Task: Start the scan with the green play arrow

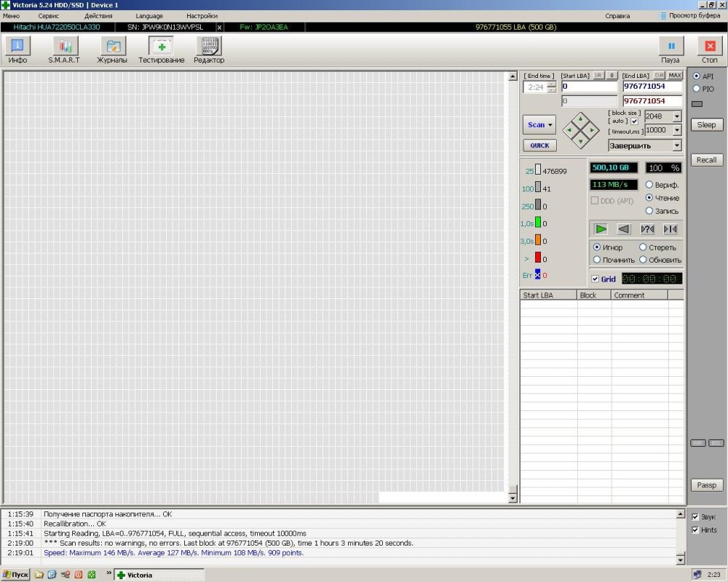Action: coord(601,228)
